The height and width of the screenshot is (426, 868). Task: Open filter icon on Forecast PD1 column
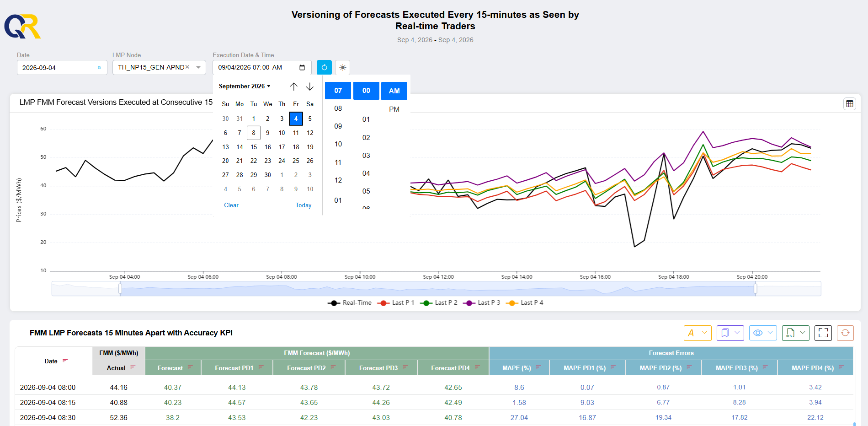pyautogui.click(x=261, y=367)
